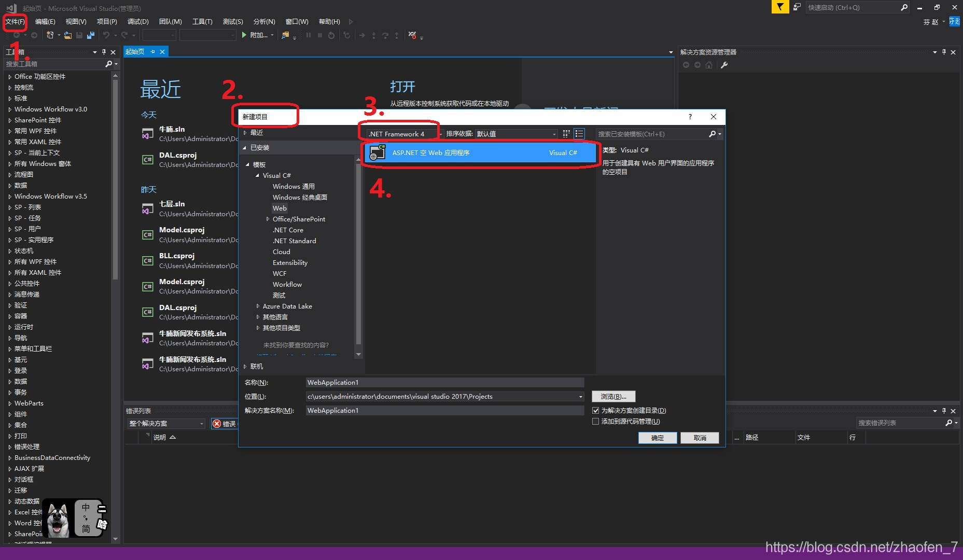Open the Help (帮助) menu
963x560 pixels.
329,21
